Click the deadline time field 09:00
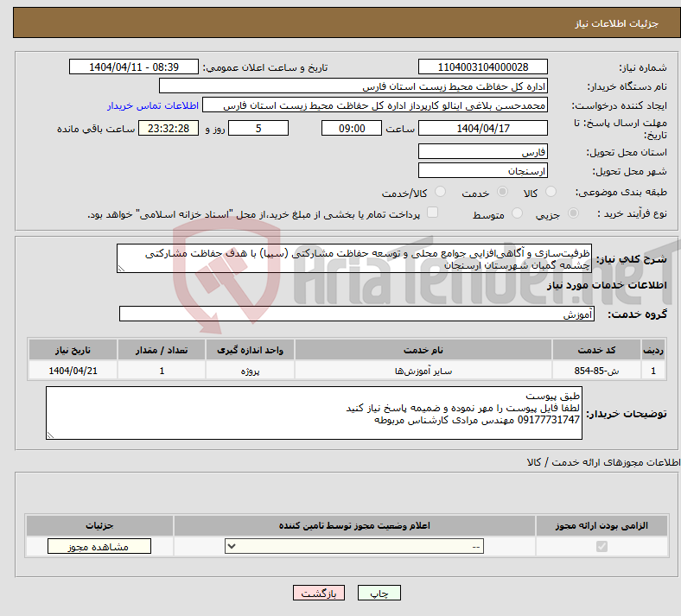 coord(352,128)
